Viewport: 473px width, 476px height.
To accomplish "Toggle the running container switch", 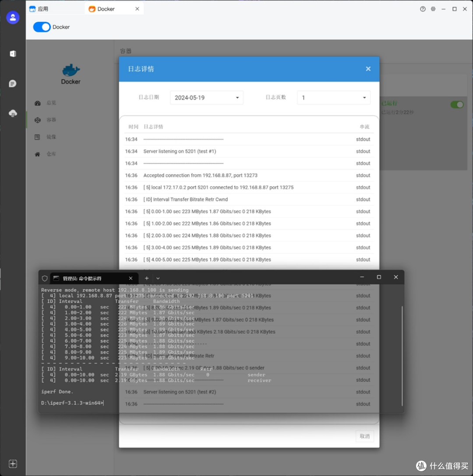I will (457, 105).
